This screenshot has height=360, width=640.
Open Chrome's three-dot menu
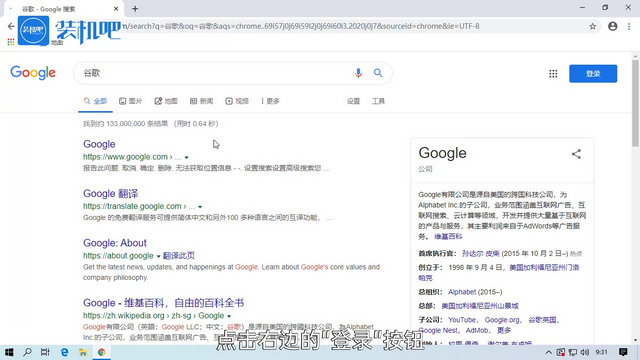629,26
